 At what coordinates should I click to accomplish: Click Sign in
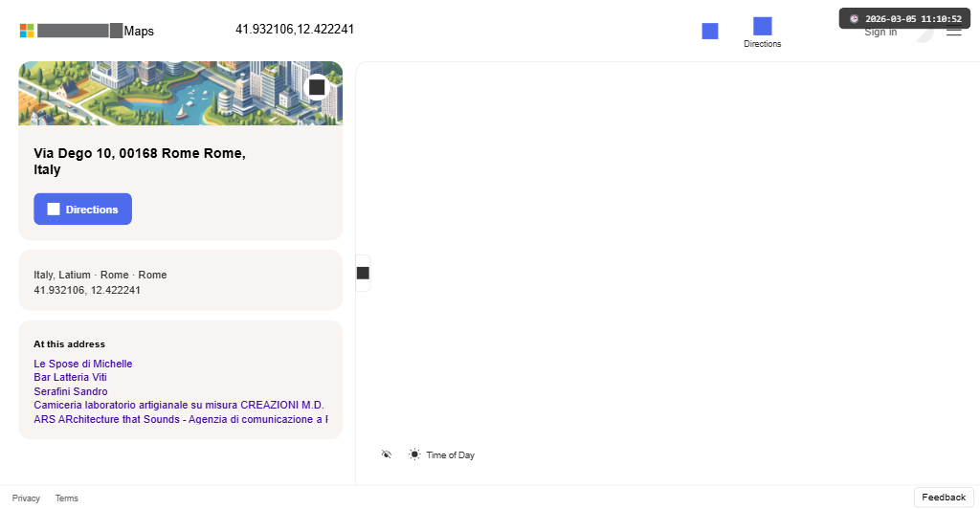pyautogui.click(x=880, y=32)
